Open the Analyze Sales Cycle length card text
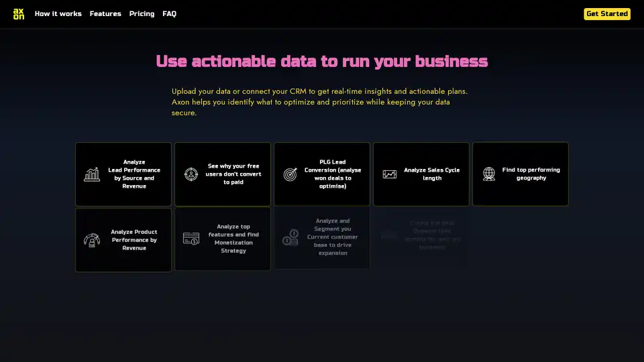 coord(432,174)
